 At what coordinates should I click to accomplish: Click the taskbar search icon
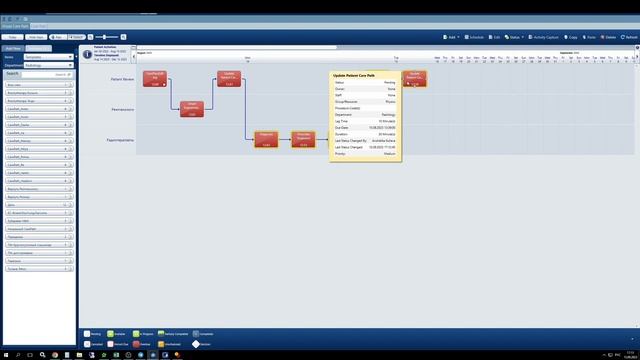18,355
